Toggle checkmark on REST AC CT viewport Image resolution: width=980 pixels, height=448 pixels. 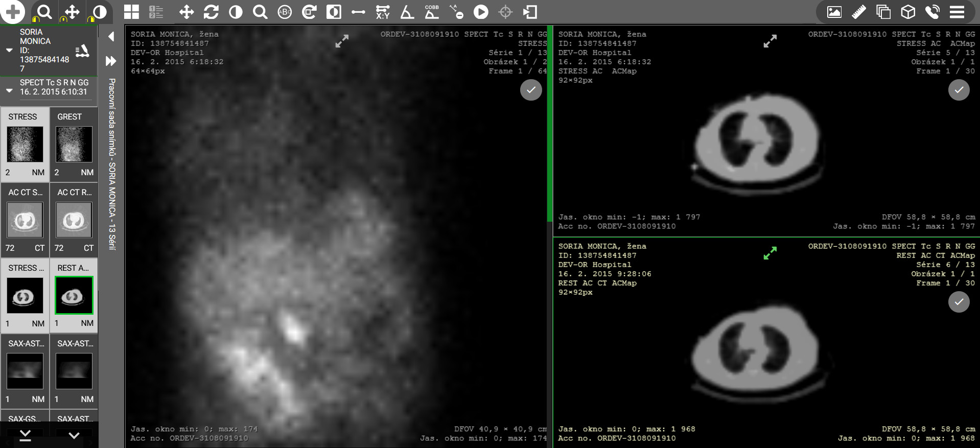click(x=959, y=302)
